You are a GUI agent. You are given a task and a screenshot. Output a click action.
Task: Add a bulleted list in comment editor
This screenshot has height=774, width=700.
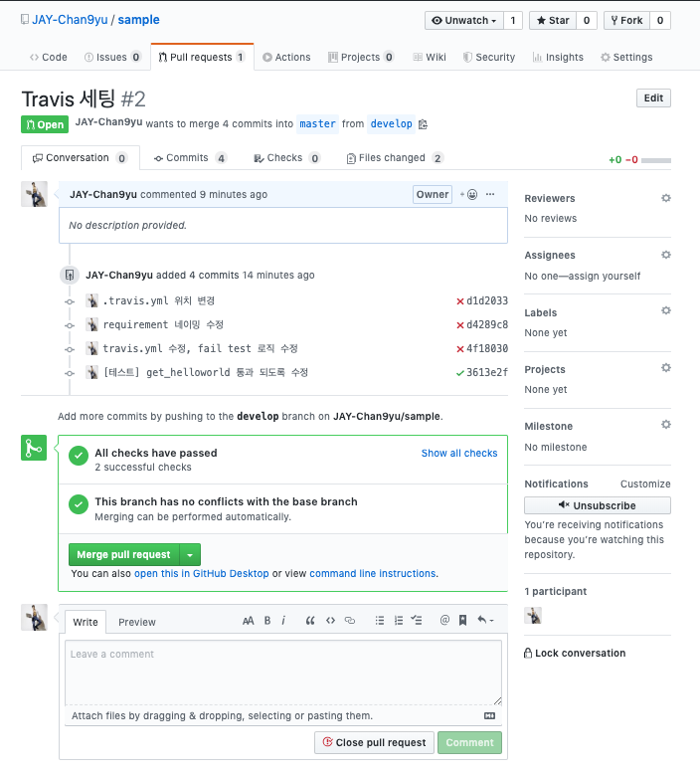[380, 621]
